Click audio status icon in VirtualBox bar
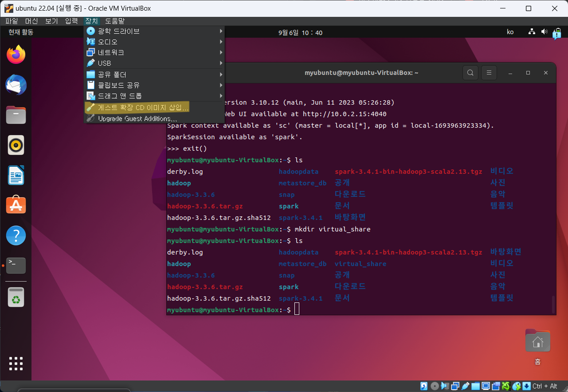 [445, 386]
